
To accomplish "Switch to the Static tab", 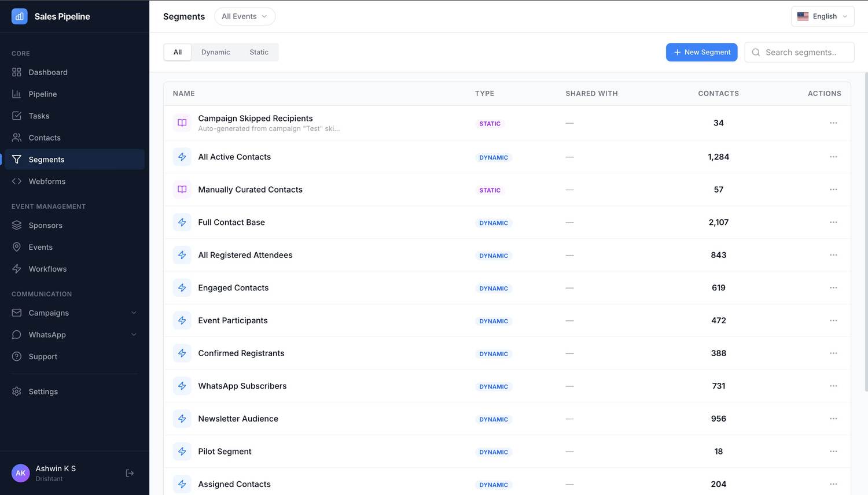I will (x=259, y=52).
